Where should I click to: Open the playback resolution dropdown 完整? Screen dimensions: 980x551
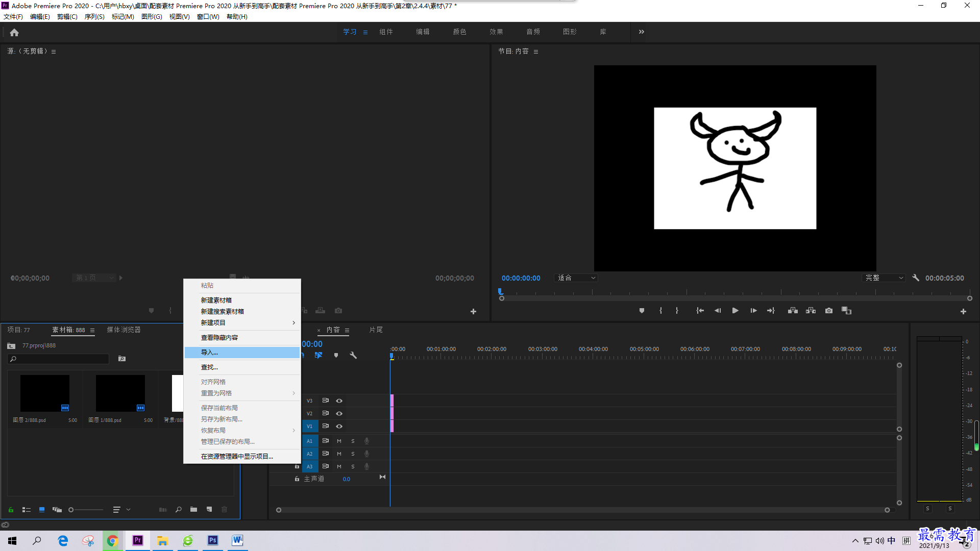(x=884, y=278)
